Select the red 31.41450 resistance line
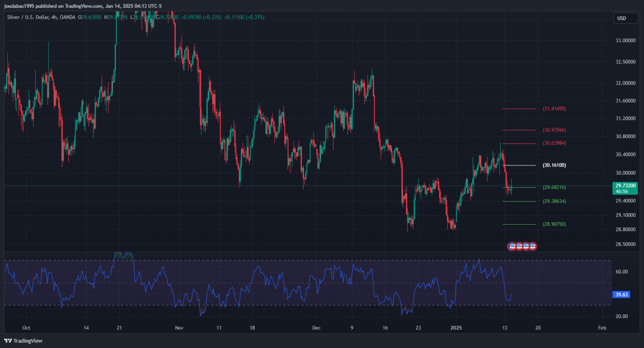 [519, 109]
